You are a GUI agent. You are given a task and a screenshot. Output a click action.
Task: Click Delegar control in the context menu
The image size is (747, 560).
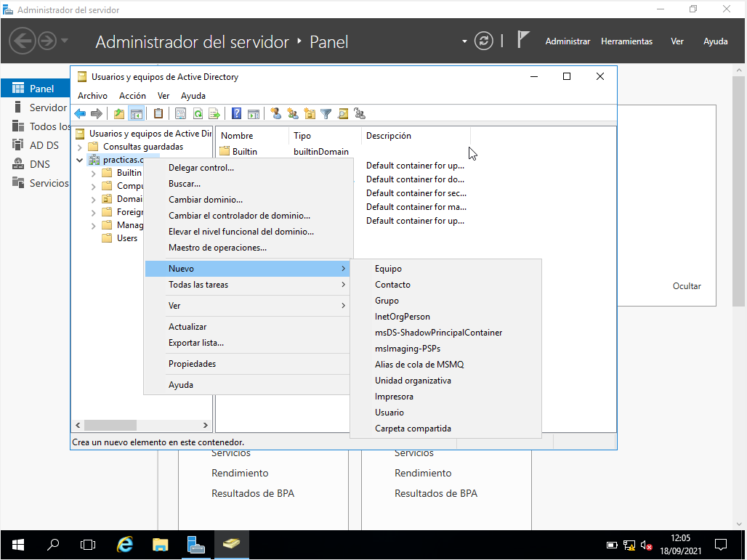[201, 168]
